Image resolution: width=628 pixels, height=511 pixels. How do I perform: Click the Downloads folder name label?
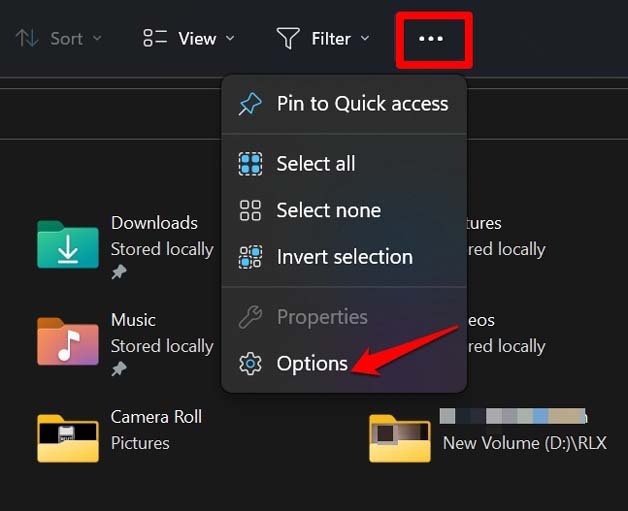click(154, 223)
